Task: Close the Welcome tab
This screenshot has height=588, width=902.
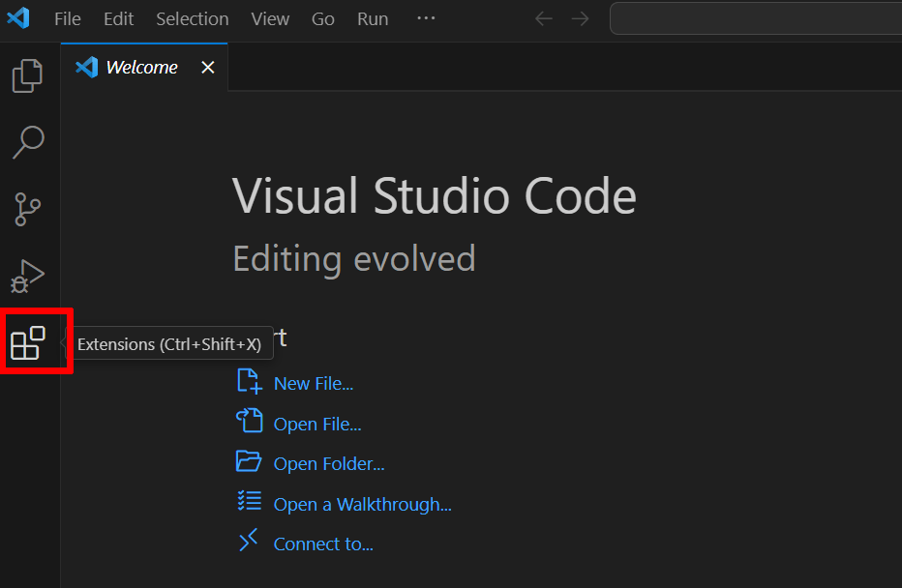Action: [207, 67]
